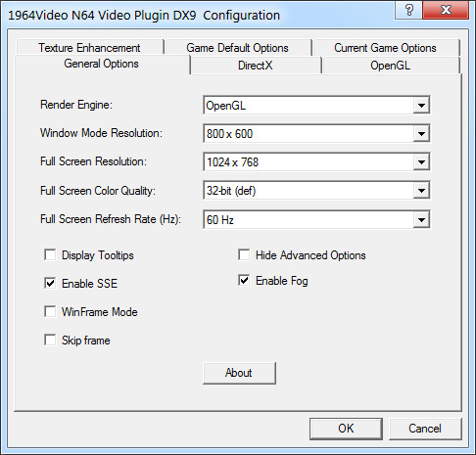Open the Full Screen Color Quality arrow
The image size is (476, 455).
pyautogui.click(x=421, y=191)
